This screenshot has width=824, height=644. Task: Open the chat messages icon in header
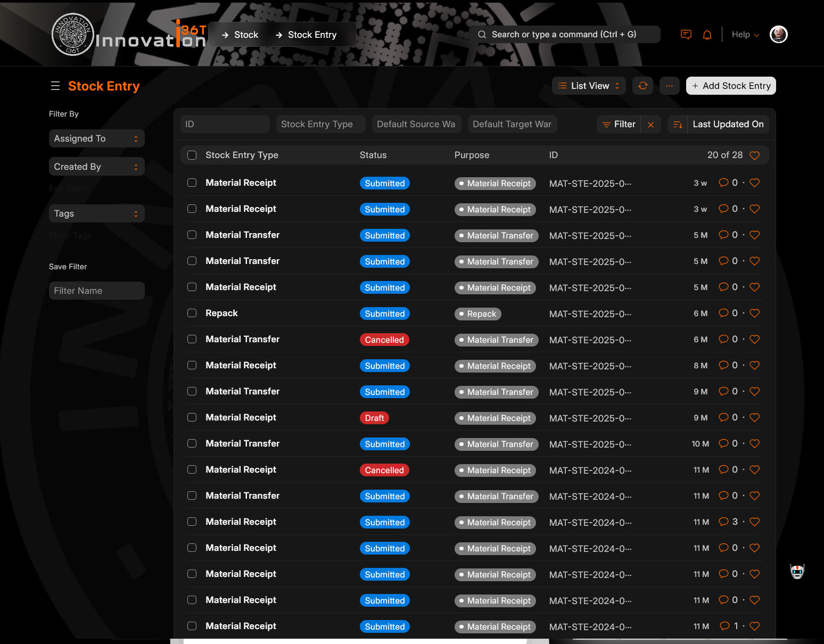pos(686,35)
